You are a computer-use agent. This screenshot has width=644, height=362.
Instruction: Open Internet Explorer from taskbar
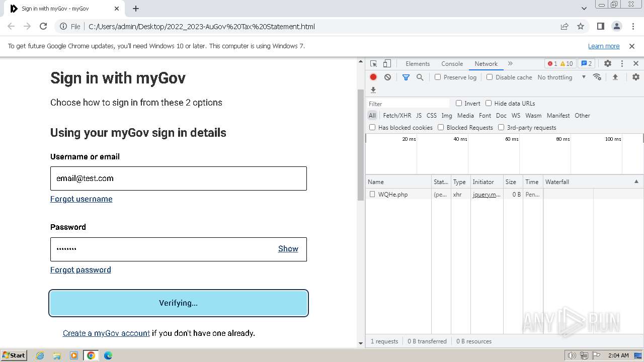(40, 355)
